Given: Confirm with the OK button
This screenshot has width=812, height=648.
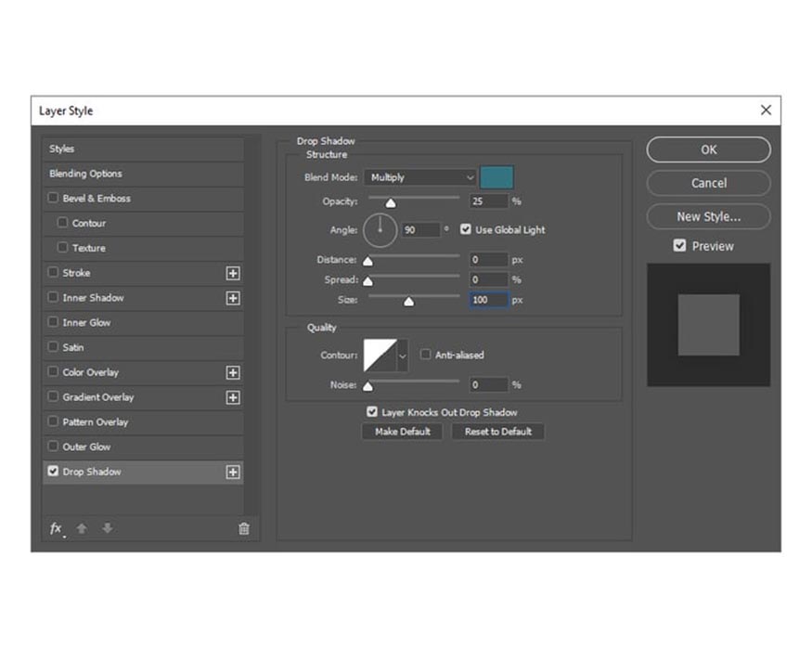Looking at the screenshot, I should click(708, 149).
